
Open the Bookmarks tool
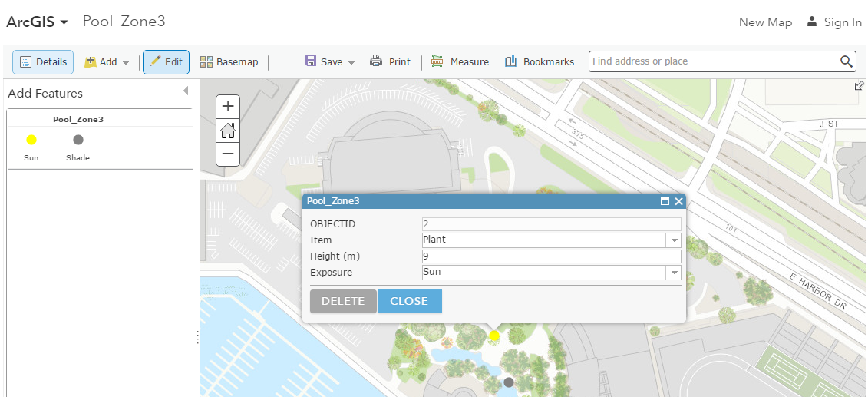539,62
